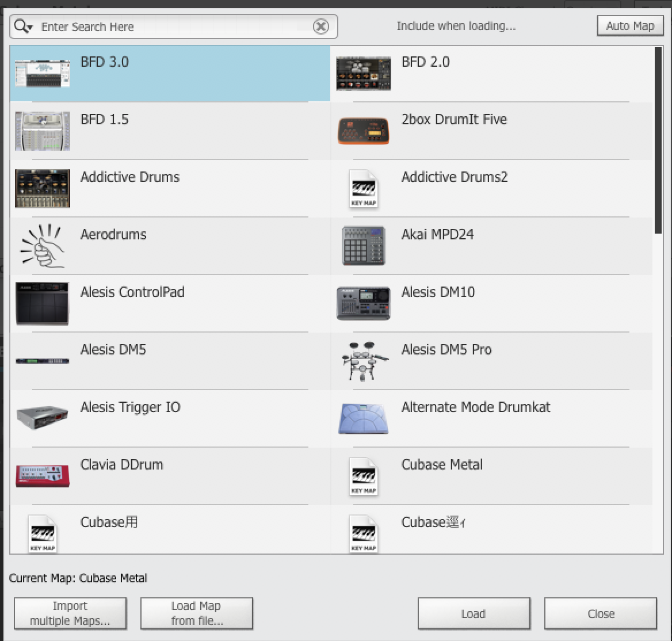Select the Aerodrums label

pyautogui.click(x=113, y=234)
